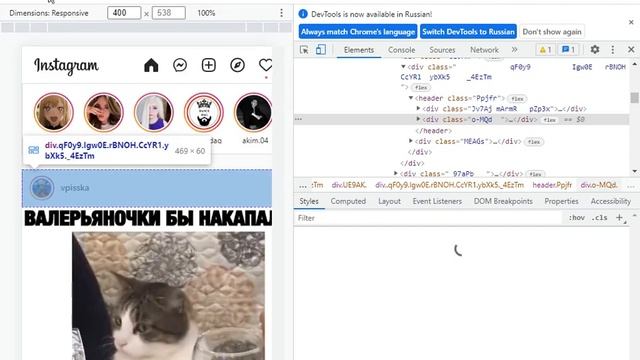
Task: Open the Properties sub-tab
Action: coord(561,201)
